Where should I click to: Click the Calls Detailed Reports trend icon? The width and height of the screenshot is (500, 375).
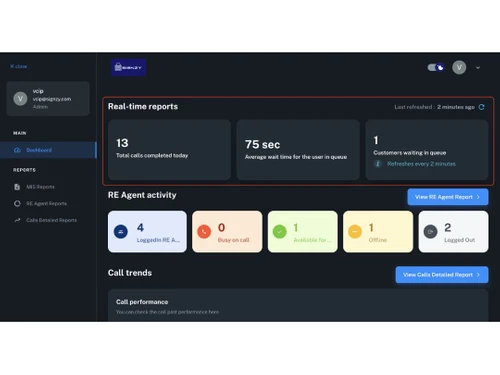[x=17, y=220]
